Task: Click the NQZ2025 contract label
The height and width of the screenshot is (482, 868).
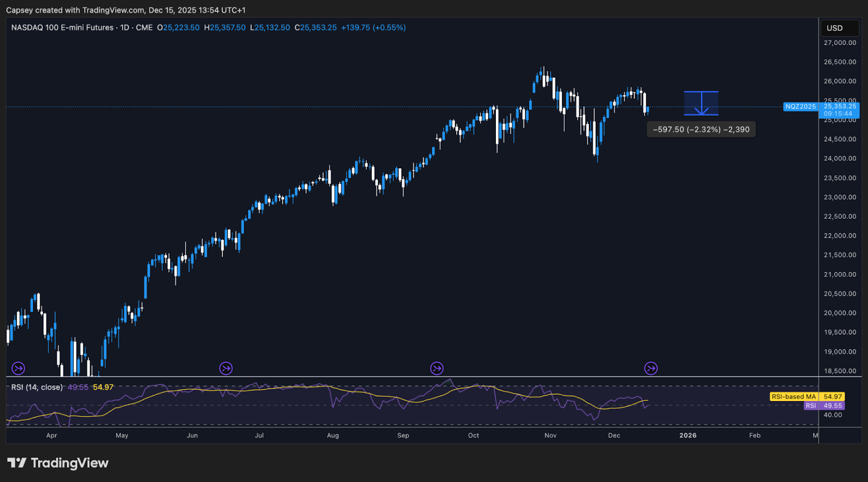Action: click(800, 107)
